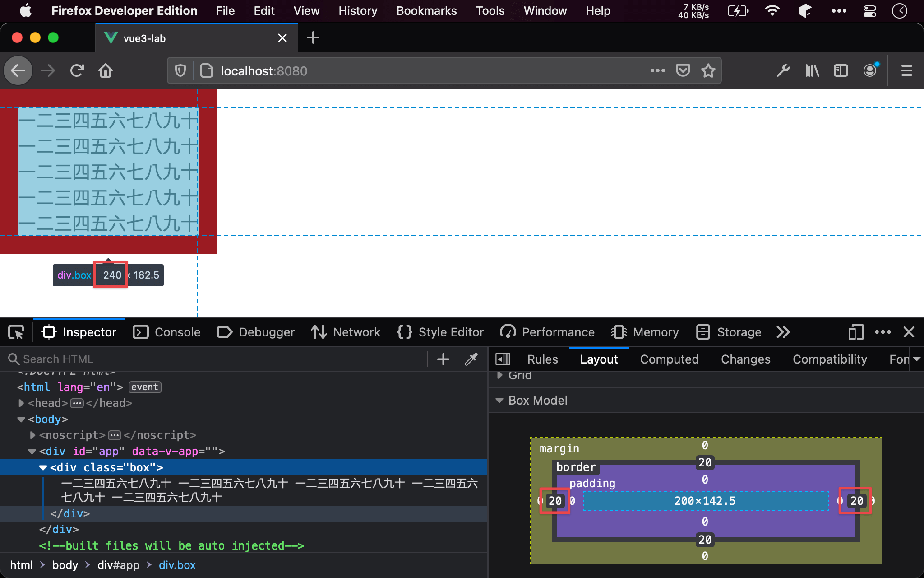The image size is (924, 578).
Task: Expand the head element
Action: [21, 403]
